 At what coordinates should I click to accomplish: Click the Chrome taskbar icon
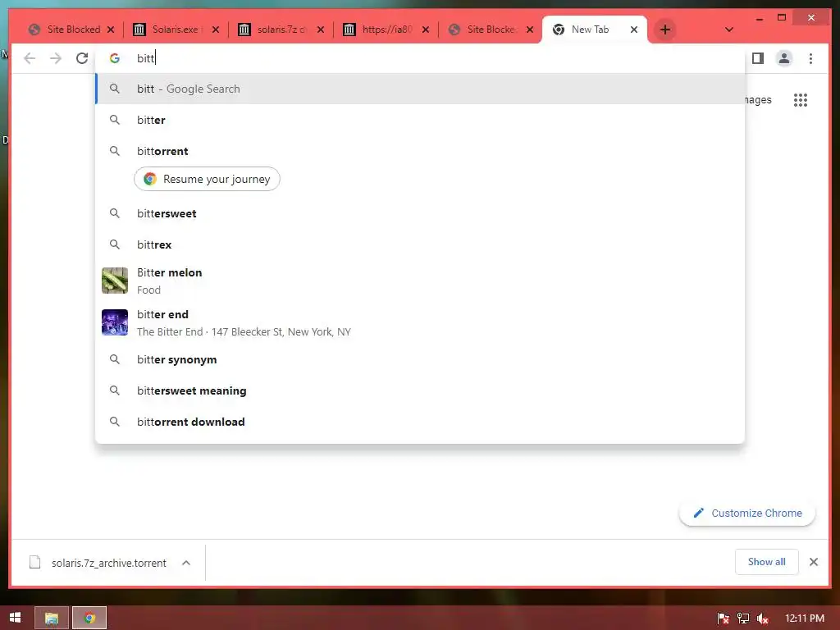89,619
